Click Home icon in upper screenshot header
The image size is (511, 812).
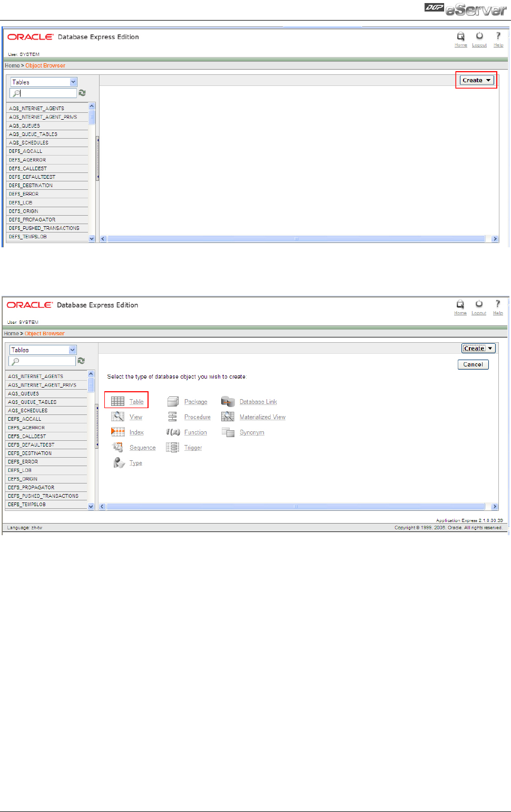(461, 36)
